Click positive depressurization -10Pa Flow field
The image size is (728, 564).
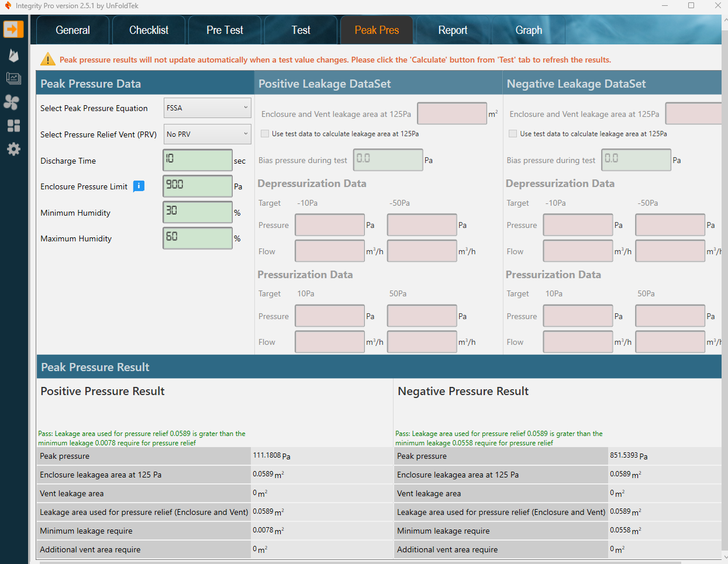(330, 251)
